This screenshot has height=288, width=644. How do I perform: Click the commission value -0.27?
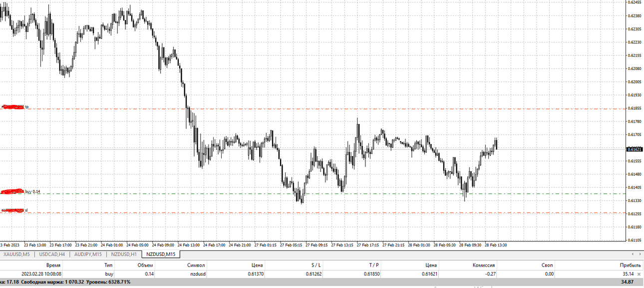click(x=490, y=274)
